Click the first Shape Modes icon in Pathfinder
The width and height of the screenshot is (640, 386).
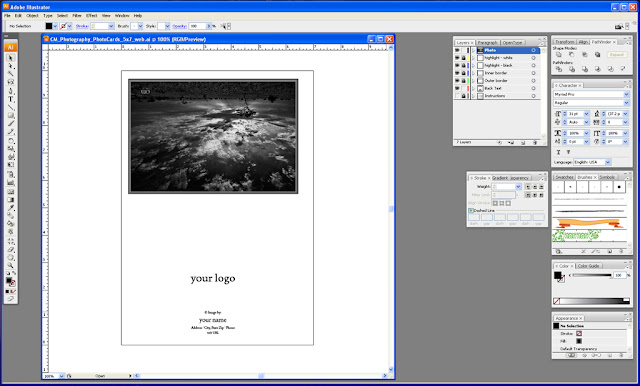click(558, 55)
